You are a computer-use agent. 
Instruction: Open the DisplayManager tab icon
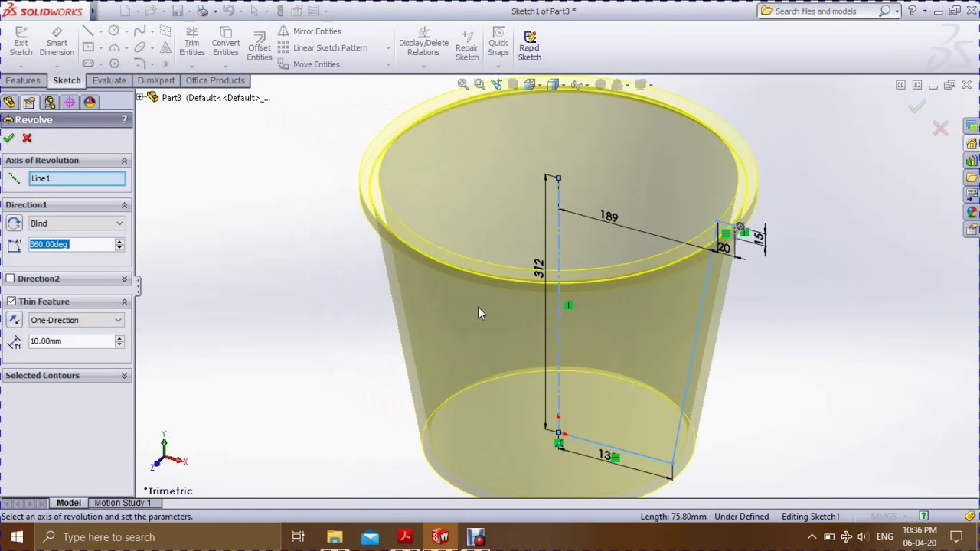click(89, 103)
